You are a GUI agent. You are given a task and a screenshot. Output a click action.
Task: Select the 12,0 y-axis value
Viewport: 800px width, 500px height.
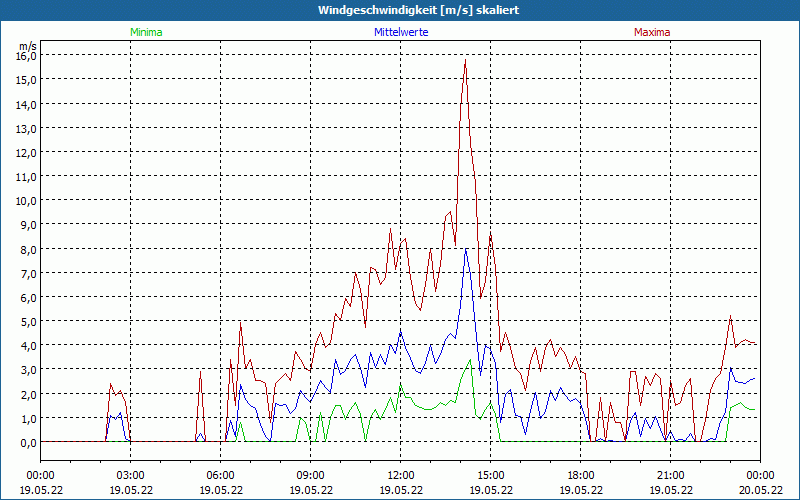[26, 153]
